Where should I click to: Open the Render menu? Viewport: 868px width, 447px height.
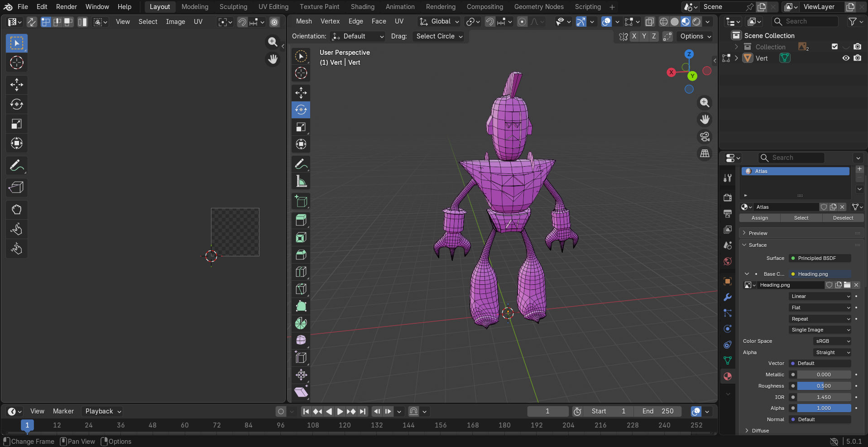point(66,7)
